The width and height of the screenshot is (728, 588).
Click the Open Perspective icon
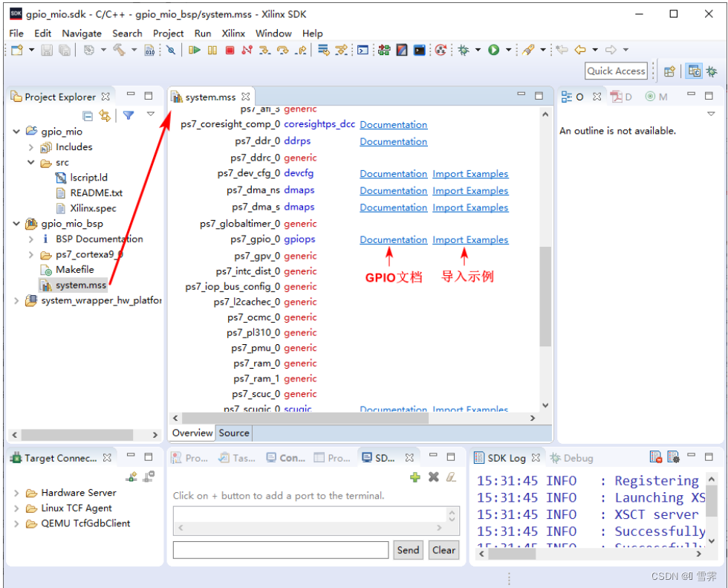click(669, 71)
